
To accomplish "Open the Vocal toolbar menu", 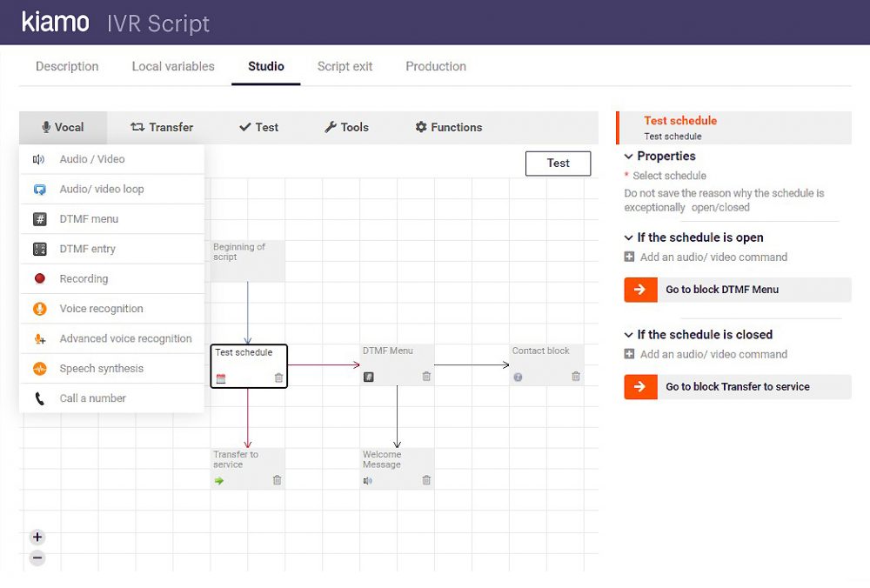I will (63, 128).
